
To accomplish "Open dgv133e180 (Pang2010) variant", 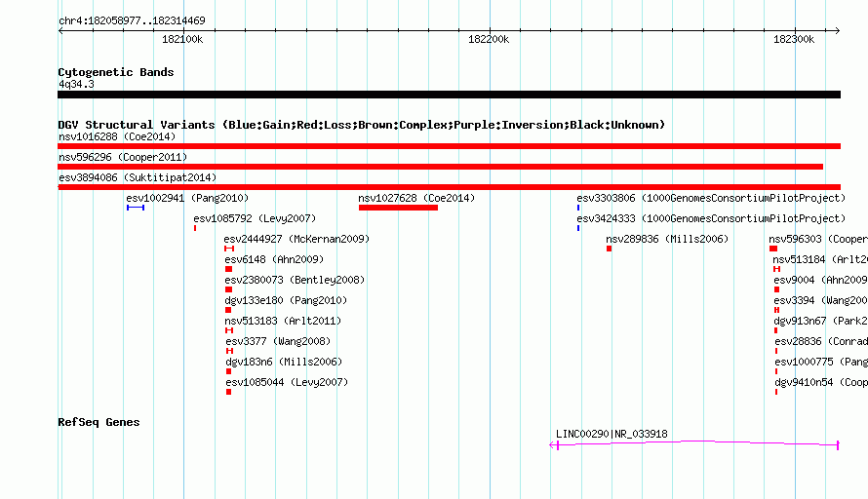I will click(286, 300).
